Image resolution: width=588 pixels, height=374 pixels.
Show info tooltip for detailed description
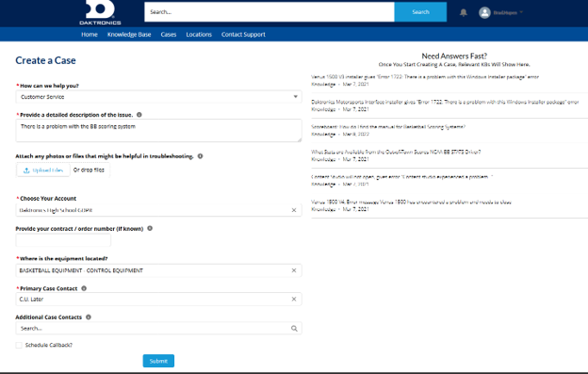139,115
